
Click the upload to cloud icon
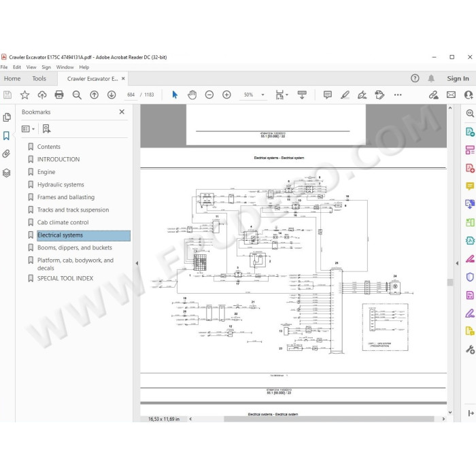coord(42,95)
